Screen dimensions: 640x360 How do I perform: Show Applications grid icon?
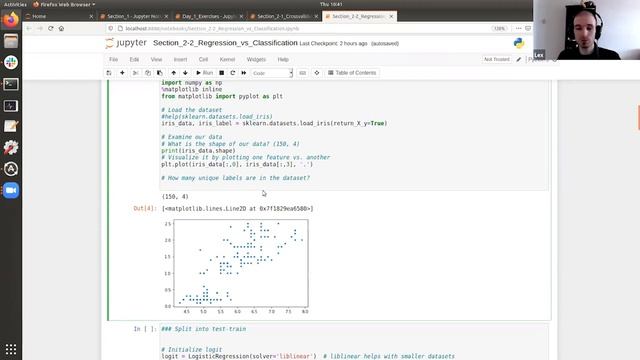11,349
